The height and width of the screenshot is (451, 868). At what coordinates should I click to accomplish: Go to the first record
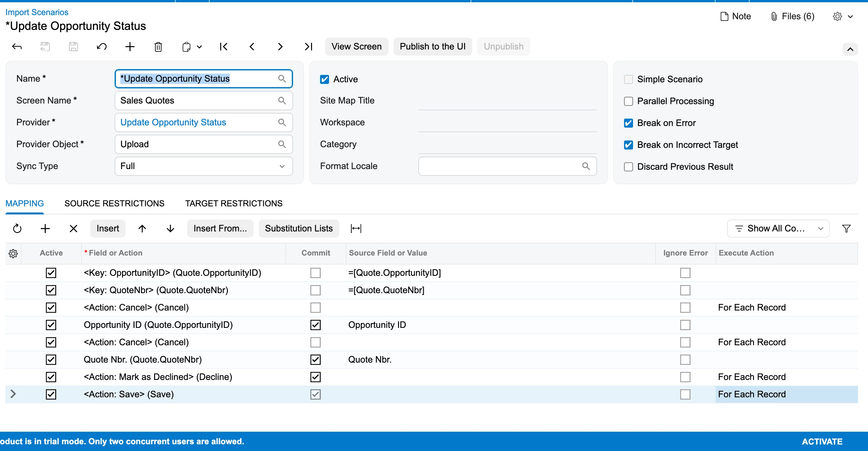coord(224,47)
